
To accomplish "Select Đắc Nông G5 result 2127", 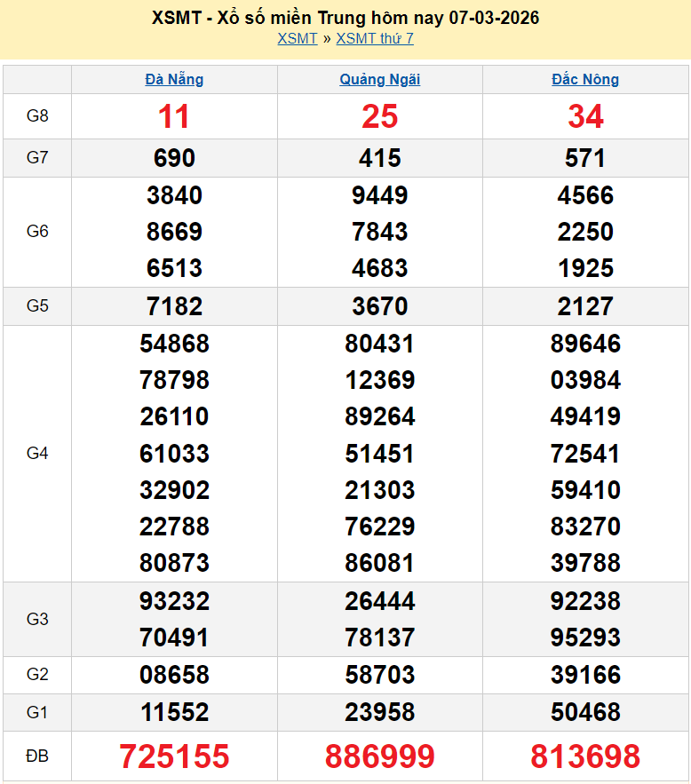I will tap(585, 306).
